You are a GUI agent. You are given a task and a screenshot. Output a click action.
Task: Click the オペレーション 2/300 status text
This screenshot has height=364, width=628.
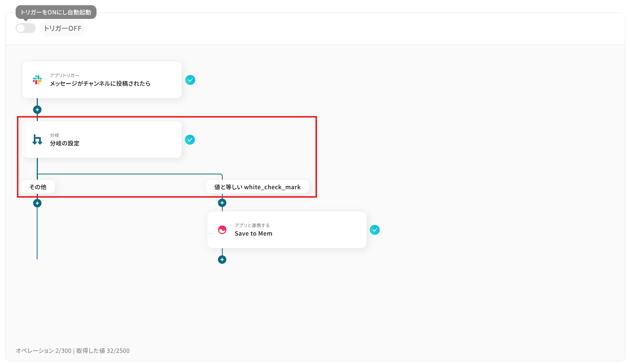tap(43, 351)
